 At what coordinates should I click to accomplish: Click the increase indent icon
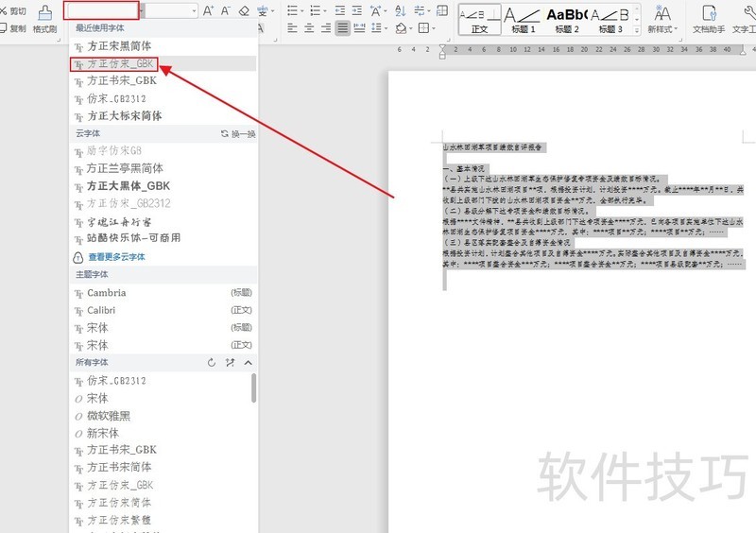(357, 10)
